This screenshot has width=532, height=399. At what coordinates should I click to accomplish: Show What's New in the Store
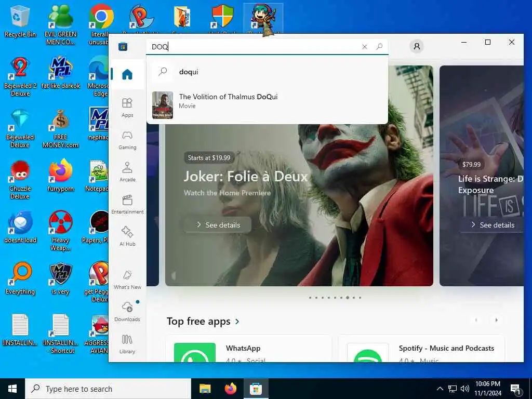(128, 280)
